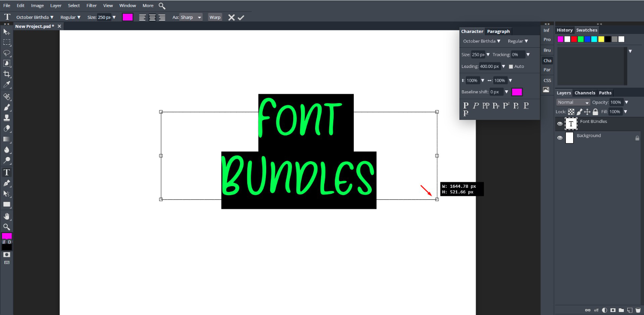
Task: Toggle Quick Mask mode
Action: click(x=7, y=255)
